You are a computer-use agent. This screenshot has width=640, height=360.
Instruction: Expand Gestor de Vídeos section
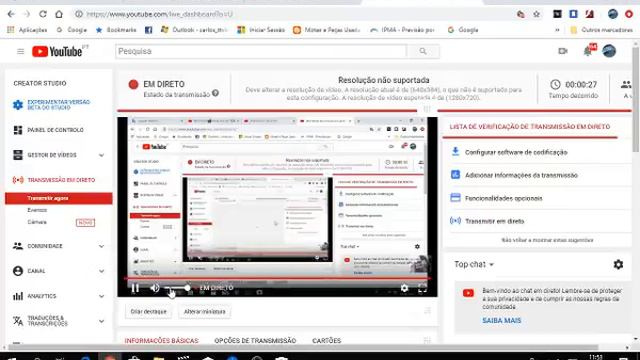point(59,155)
